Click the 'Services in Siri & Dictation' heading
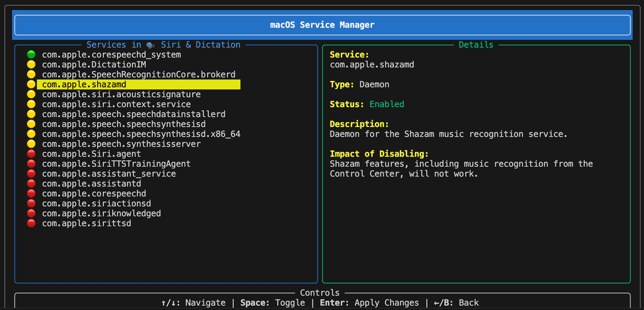This screenshot has width=644, height=310. pos(164,45)
